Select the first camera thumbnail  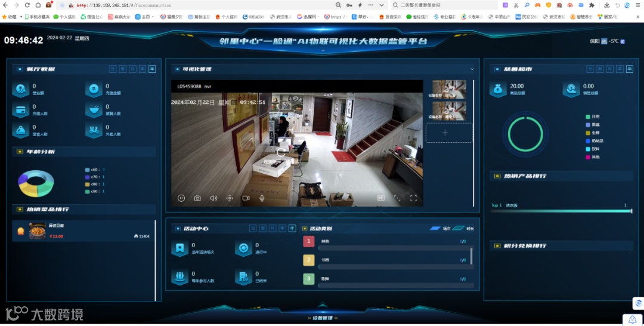tap(449, 89)
